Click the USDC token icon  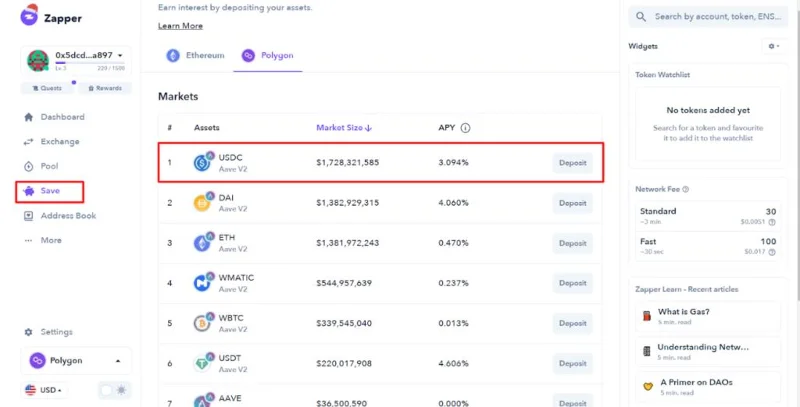coord(204,162)
